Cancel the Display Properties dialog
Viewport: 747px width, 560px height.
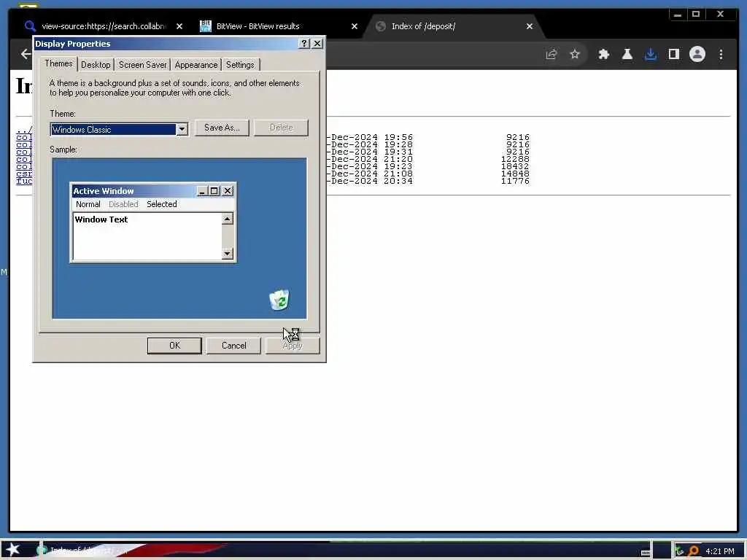233,345
